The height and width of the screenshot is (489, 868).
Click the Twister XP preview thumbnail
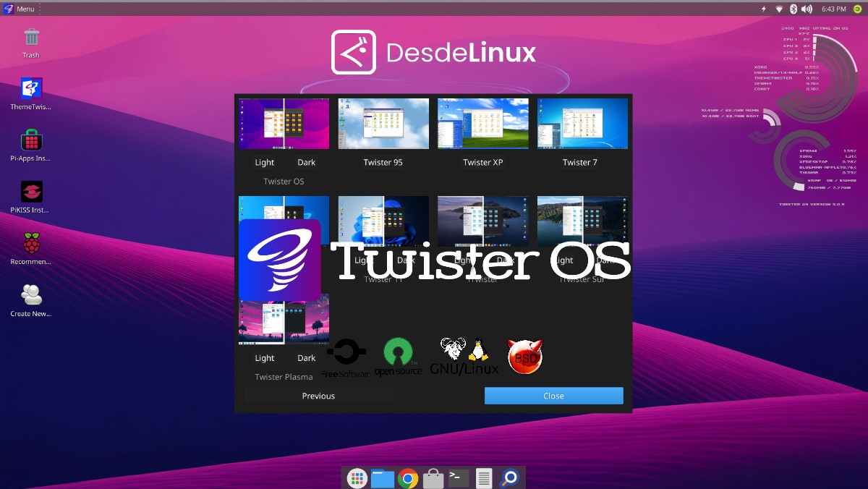pyautogui.click(x=483, y=124)
